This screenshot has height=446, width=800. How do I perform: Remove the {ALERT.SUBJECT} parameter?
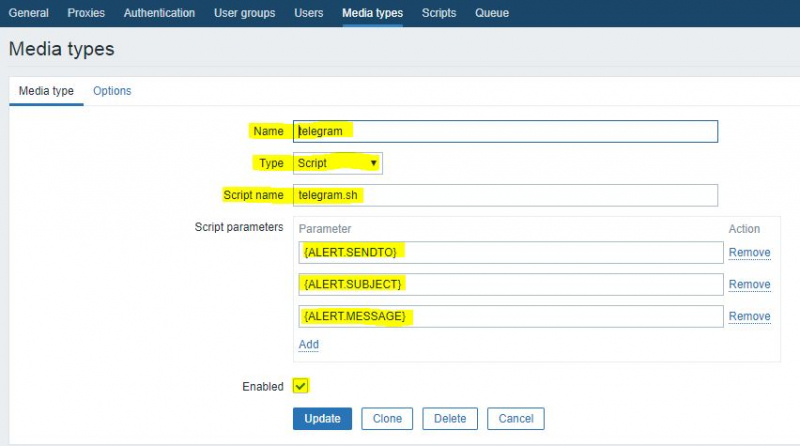coord(749,285)
